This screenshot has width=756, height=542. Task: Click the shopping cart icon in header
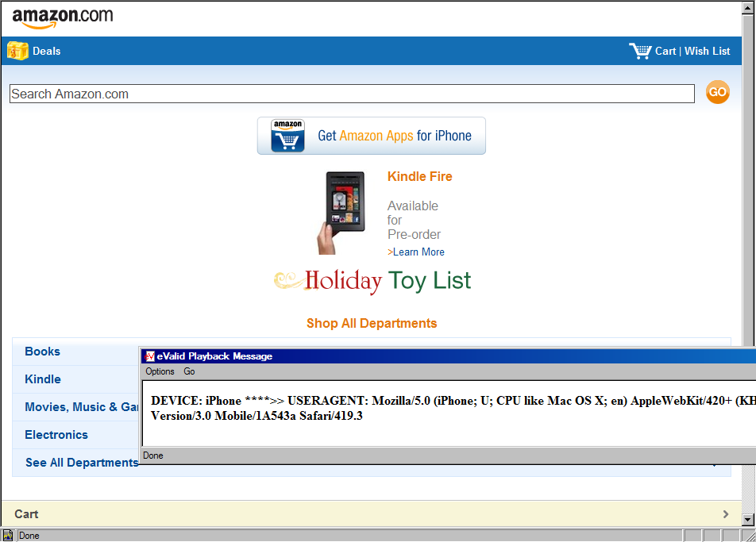click(x=640, y=51)
